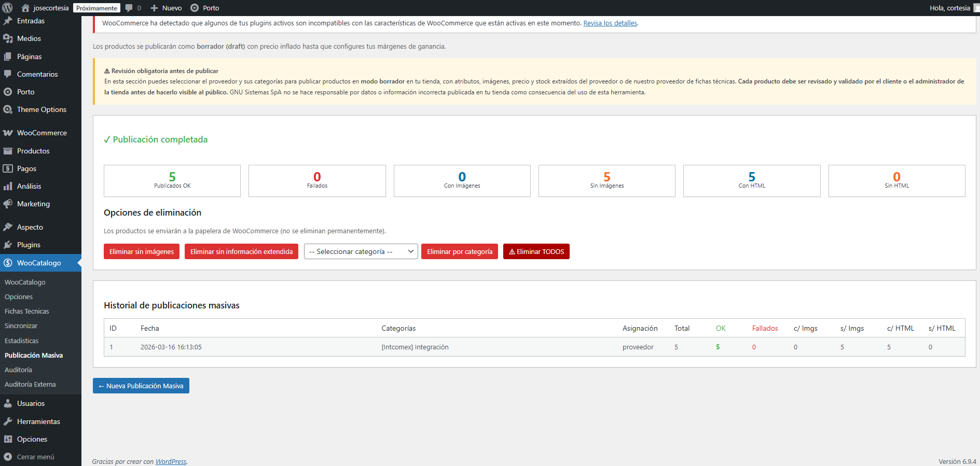
Task: Click the Cerrar menú collapse arrow icon
Action: 8,457
